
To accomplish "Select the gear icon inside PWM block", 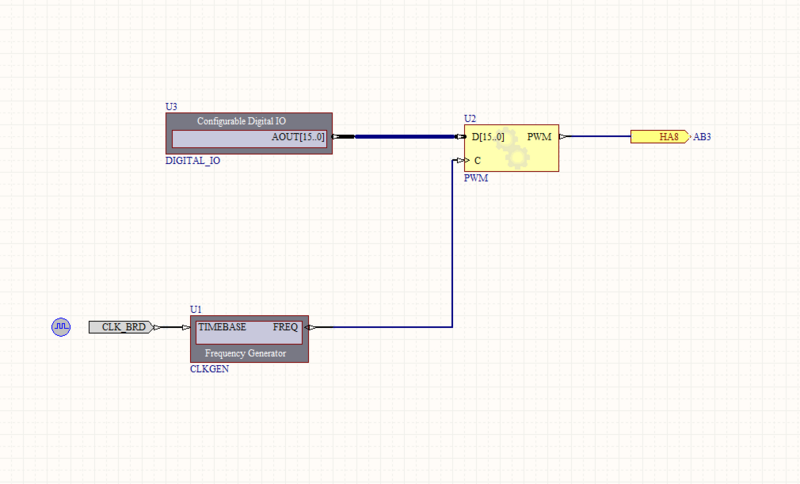I will pyautogui.click(x=514, y=147).
